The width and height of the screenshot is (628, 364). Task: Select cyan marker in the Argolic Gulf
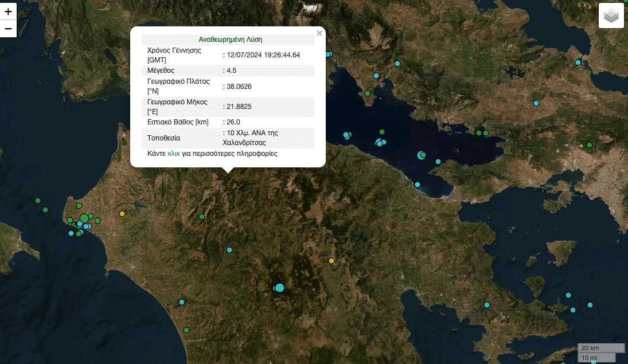487,305
